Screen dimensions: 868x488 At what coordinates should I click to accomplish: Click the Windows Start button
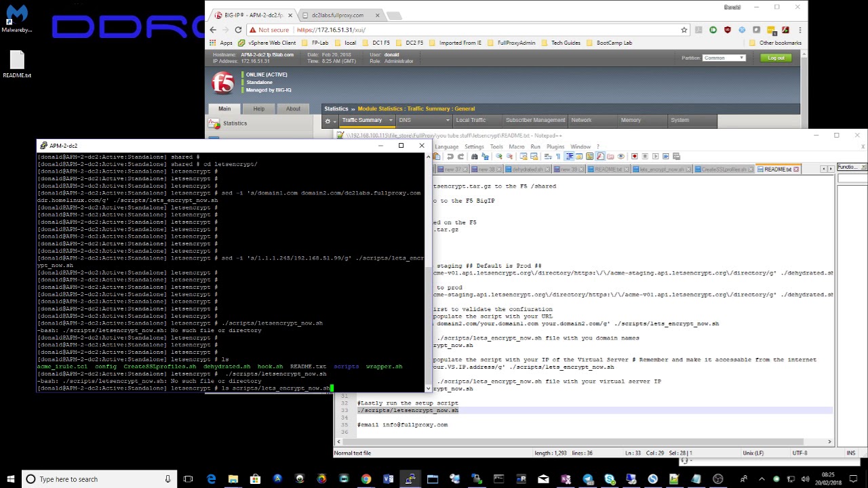[x=10, y=479]
